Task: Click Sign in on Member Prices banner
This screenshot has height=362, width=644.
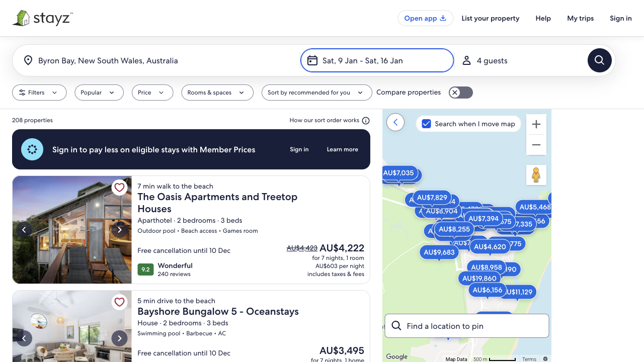Action: point(299,149)
